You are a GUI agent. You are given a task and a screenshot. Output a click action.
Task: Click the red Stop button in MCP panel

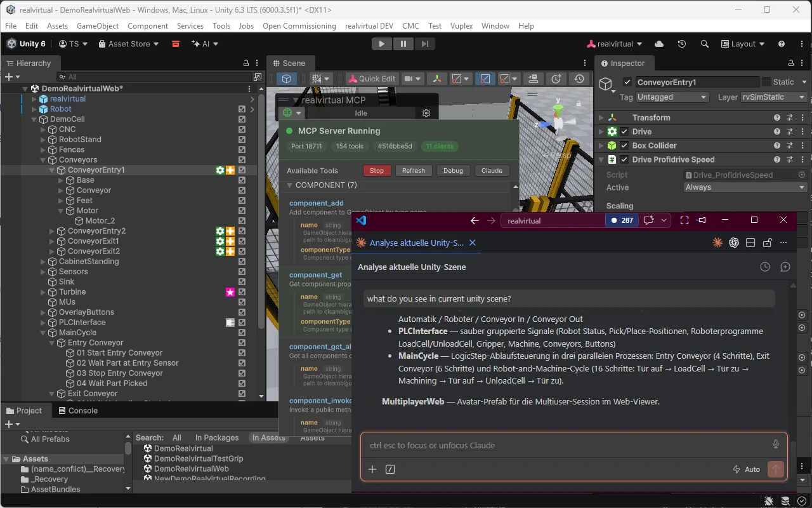point(377,170)
